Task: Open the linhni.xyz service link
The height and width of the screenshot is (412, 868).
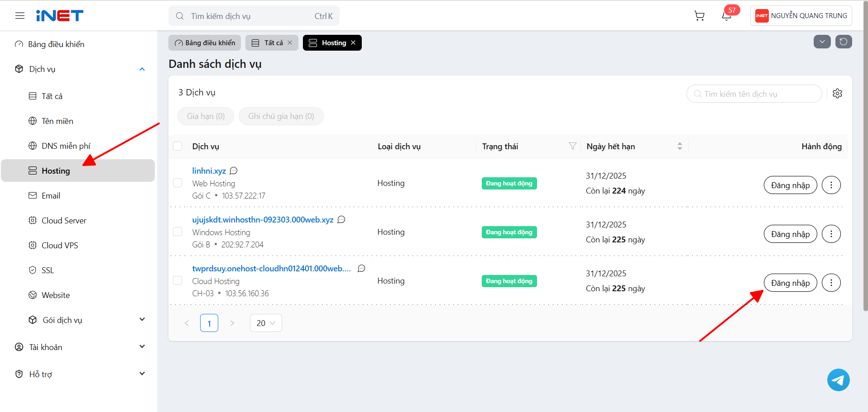Action: click(x=209, y=170)
